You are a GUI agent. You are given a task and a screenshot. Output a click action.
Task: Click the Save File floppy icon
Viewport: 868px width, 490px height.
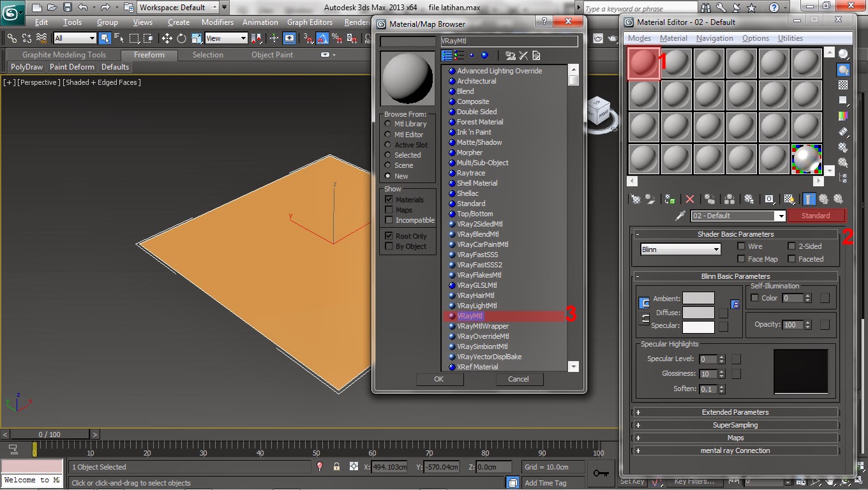(x=68, y=8)
